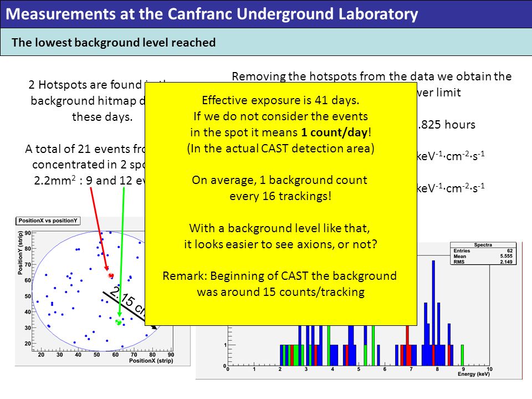The image size is (532, 399).
Task: Click the red hotspot marker in the hitmap
Action: [x=111, y=276]
